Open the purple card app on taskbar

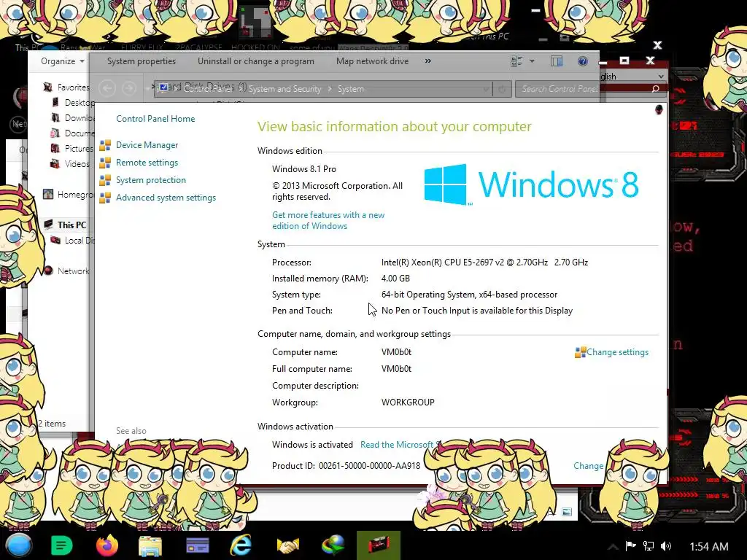tap(197, 545)
